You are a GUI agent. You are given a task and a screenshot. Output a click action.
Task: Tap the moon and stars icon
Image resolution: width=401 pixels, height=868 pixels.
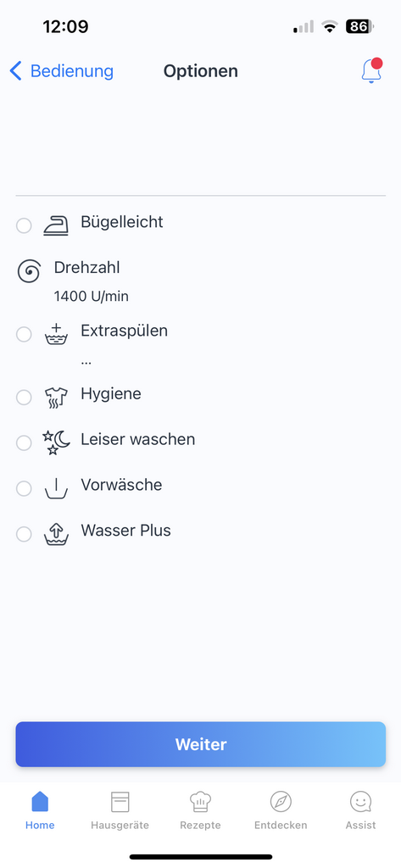tap(56, 442)
